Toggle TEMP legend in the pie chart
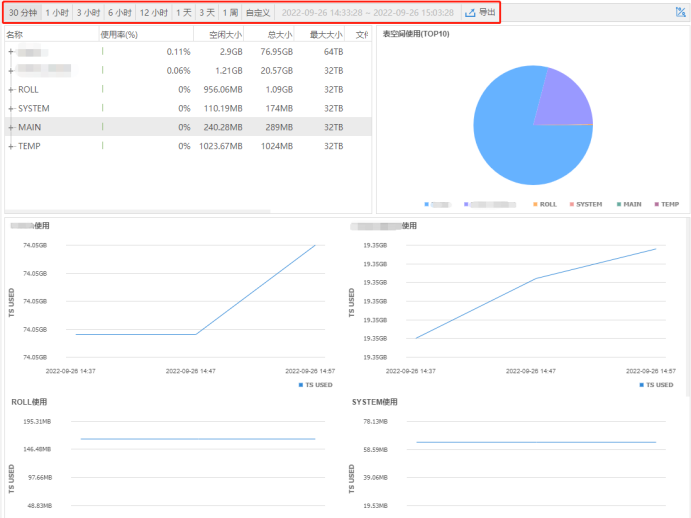Viewport: 691px width, 518px height. point(666,204)
